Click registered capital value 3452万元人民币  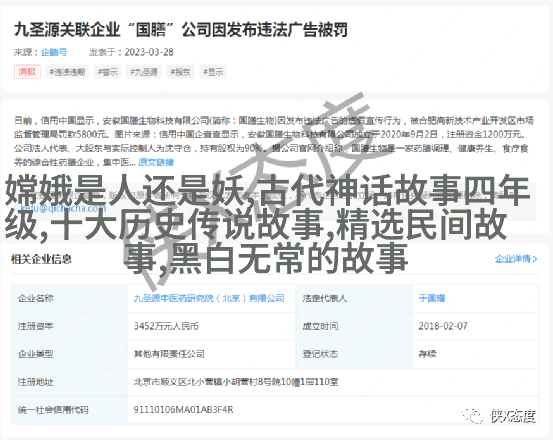[166, 326]
